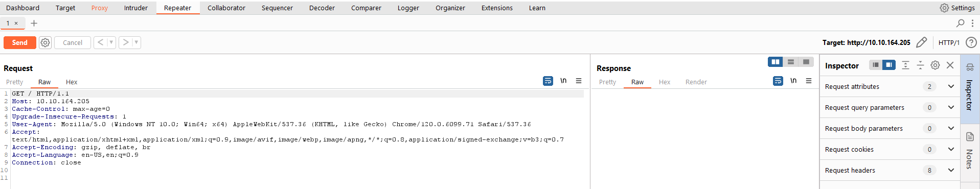Screen dimensions: 980x189
Task: Open the Repeater request settings gear
Action: pyautogui.click(x=45, y=43)
